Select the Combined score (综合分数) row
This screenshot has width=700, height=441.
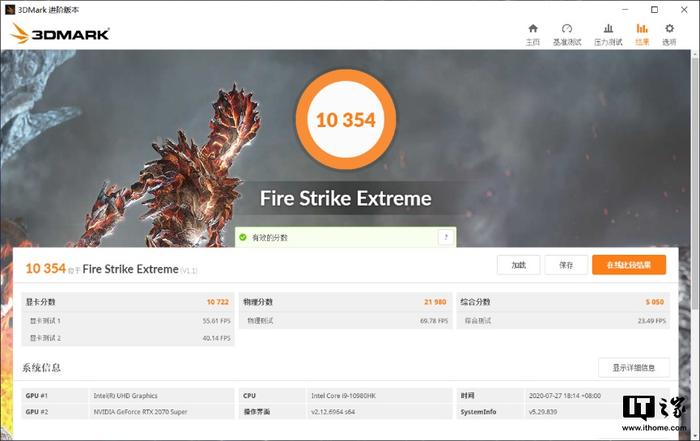tap(562, 302)
